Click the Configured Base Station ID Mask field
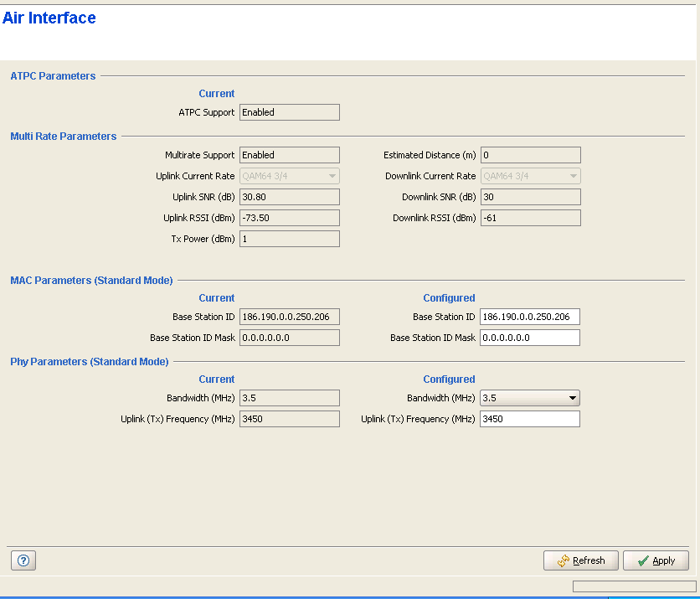700x599 pixels. [x=529, y=338]
